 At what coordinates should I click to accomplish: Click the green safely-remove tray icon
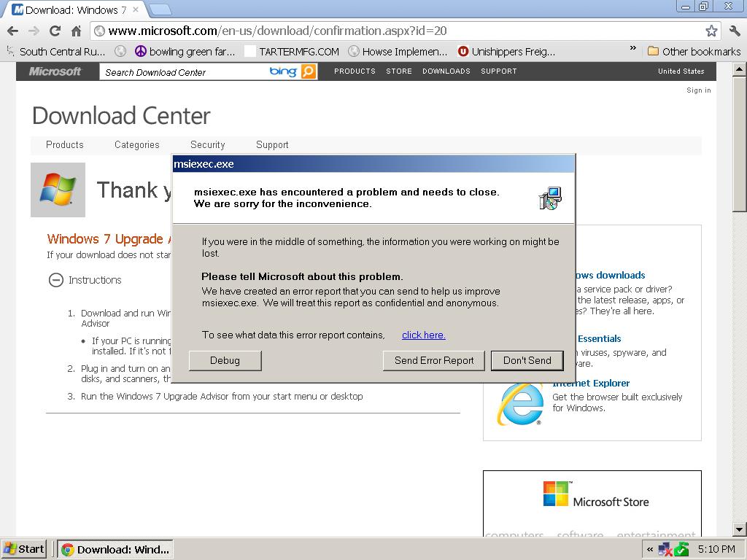(x=681, y=550)
